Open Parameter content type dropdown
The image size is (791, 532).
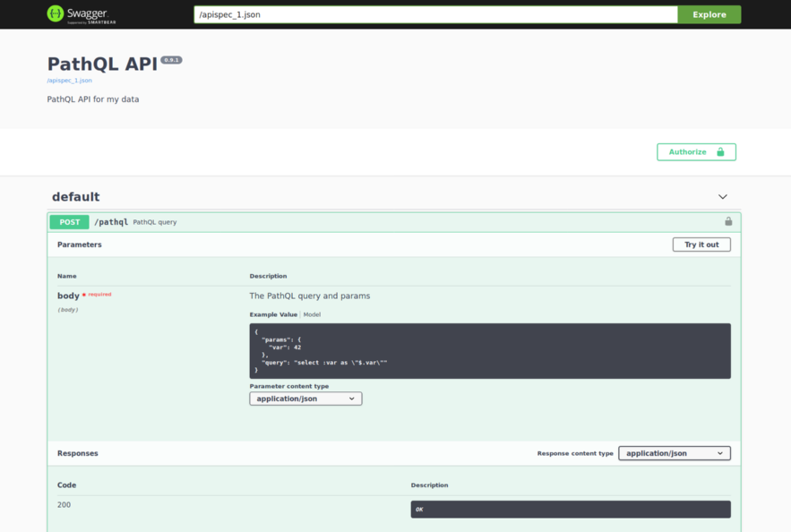(305, 399)
